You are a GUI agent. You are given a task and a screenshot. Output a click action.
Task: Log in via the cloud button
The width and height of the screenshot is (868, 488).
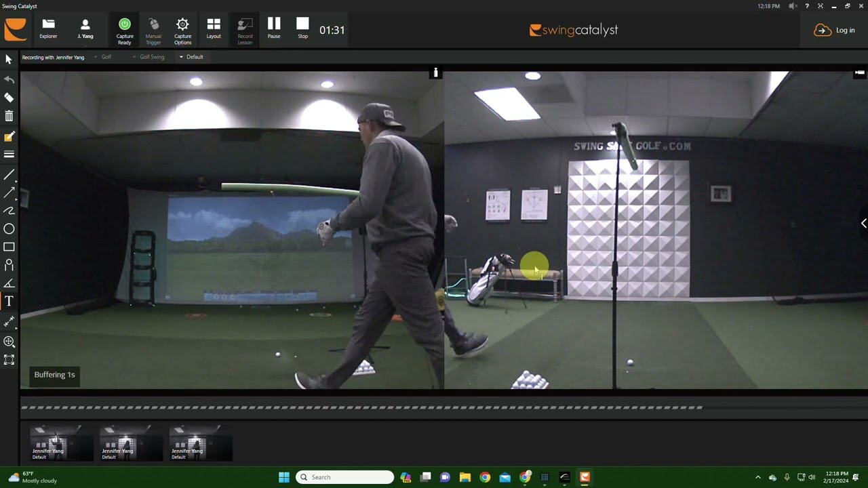click(834, 30)
